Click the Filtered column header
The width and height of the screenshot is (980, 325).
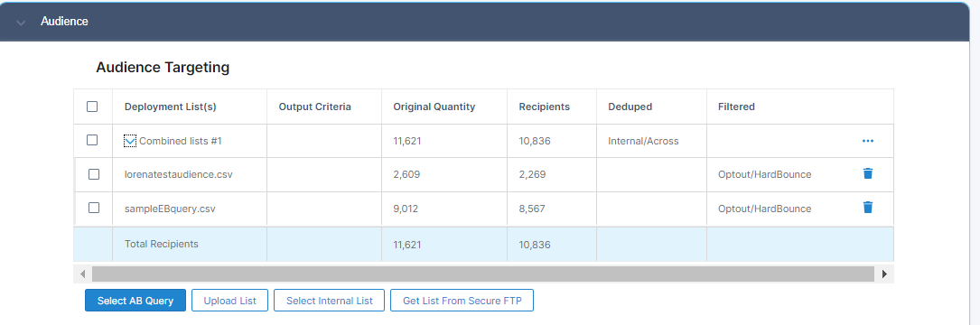click(736, 107)
